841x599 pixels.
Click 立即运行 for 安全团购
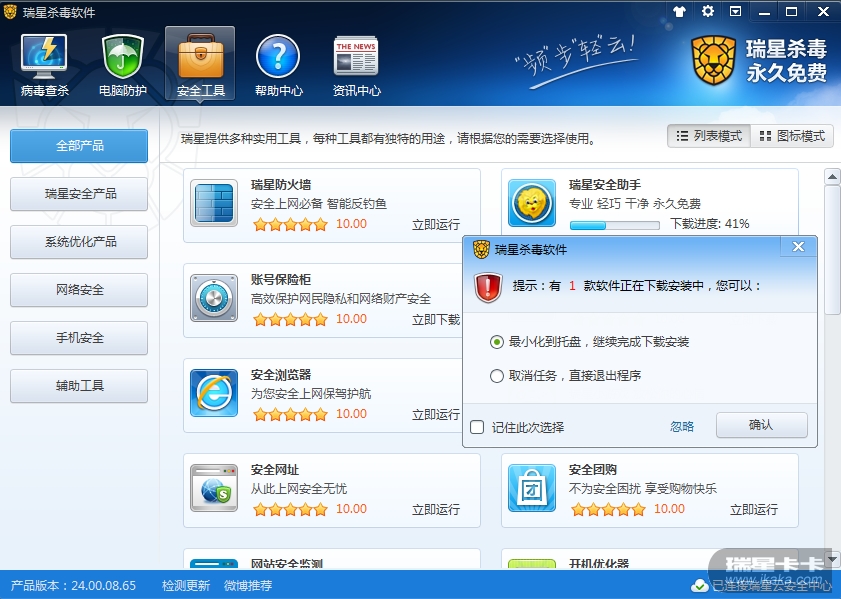754,509
